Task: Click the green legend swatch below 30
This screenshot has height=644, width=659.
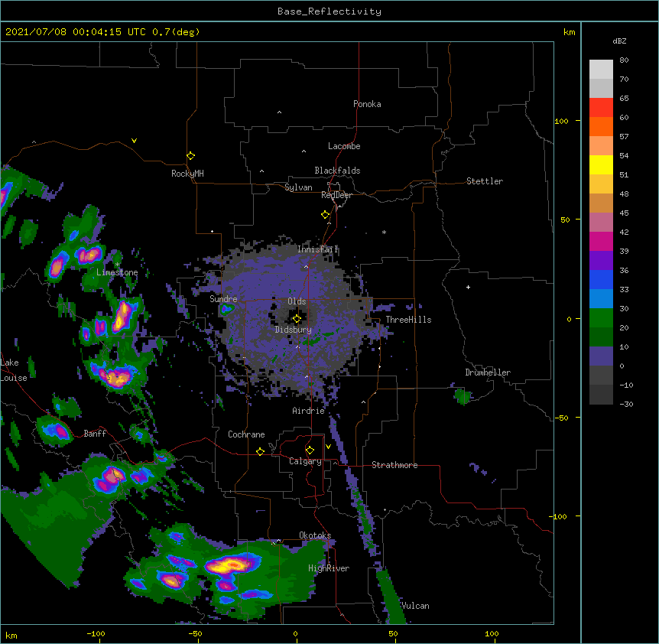Action: pyautogui.click(x=601, y=318)
